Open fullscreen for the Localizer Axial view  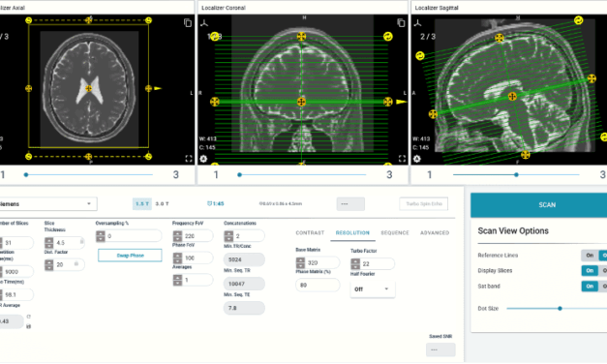(189, 159)
